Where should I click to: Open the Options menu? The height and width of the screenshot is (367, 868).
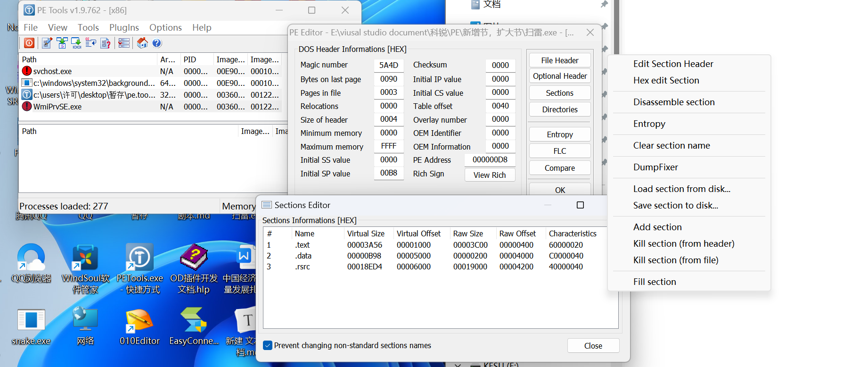165,27
